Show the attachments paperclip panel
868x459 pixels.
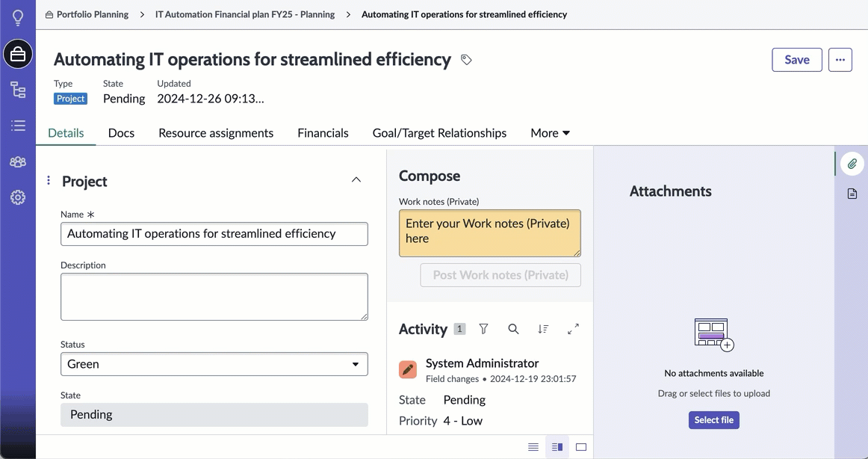pyautogui.click(x=852, y=164)
